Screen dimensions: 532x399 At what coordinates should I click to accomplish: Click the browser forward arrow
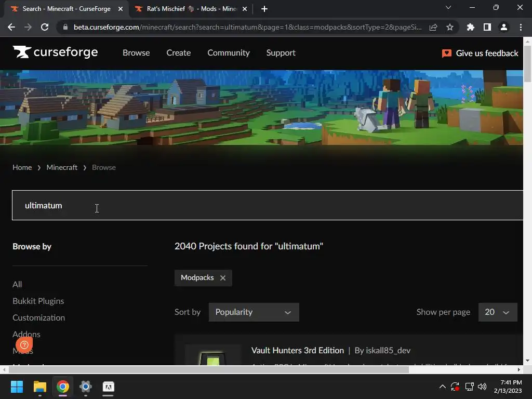pyautogui.click(x=28, y=27)
